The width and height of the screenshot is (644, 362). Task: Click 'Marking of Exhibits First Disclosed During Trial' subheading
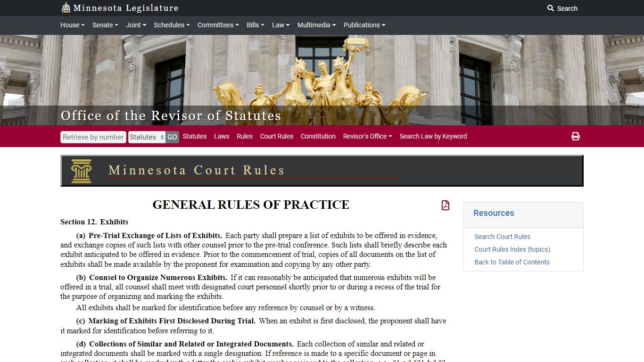click(172, 321)
